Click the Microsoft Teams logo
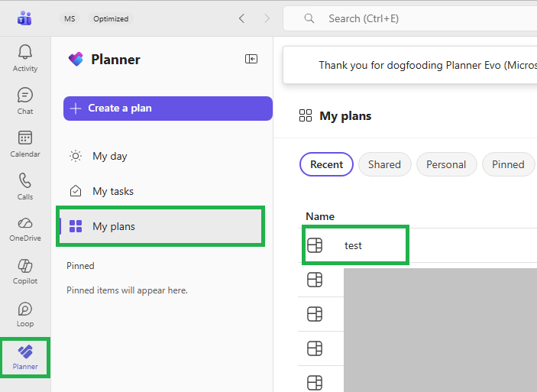 24,18
